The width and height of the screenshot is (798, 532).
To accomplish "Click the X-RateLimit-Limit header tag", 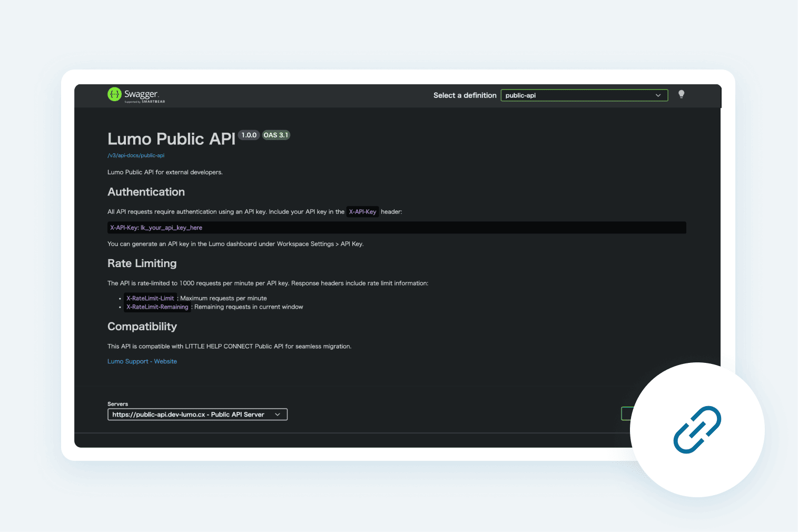I will click(150, 298).
